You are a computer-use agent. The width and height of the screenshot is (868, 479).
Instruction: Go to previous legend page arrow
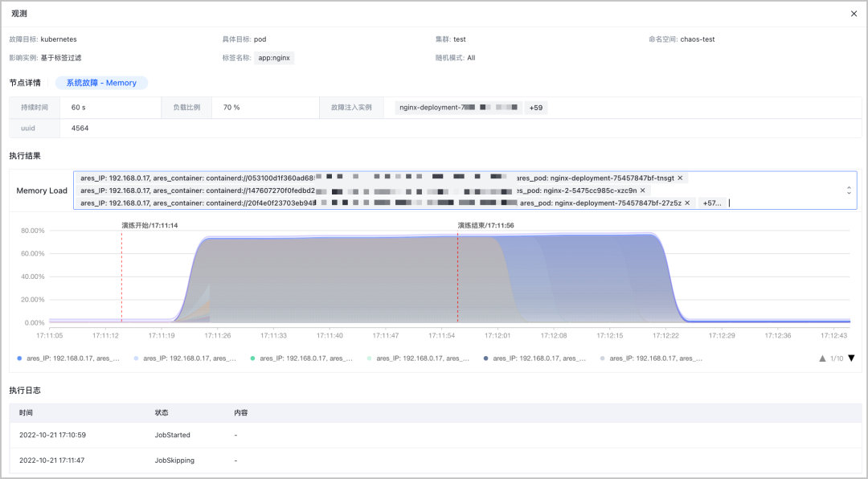(x=823, y=358)
